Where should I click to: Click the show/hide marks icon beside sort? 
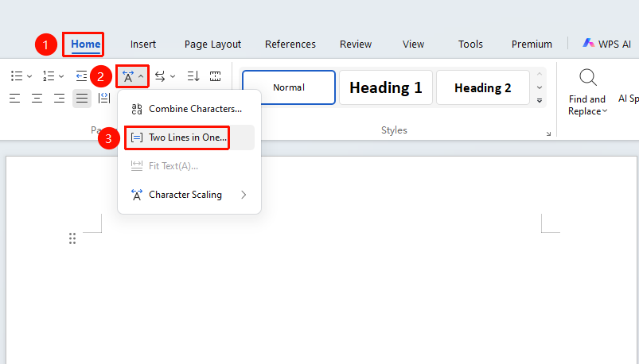click(x=215, y=76)
